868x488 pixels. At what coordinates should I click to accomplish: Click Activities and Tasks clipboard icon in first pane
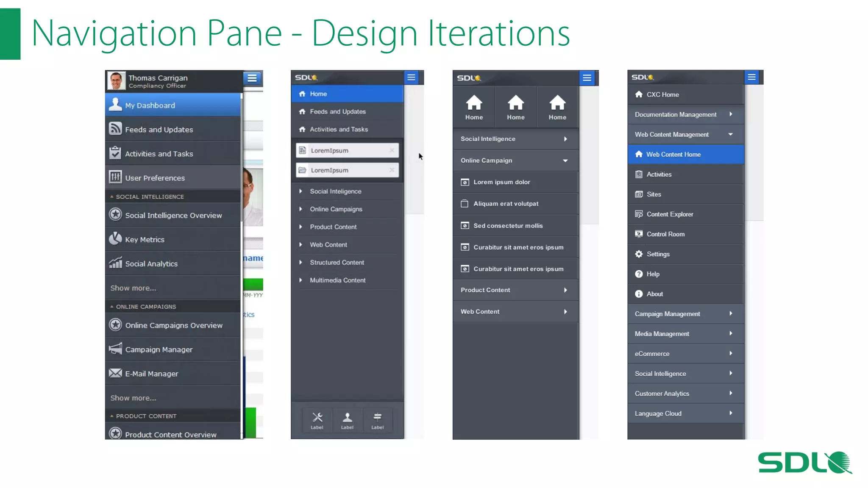coord(115,152)
